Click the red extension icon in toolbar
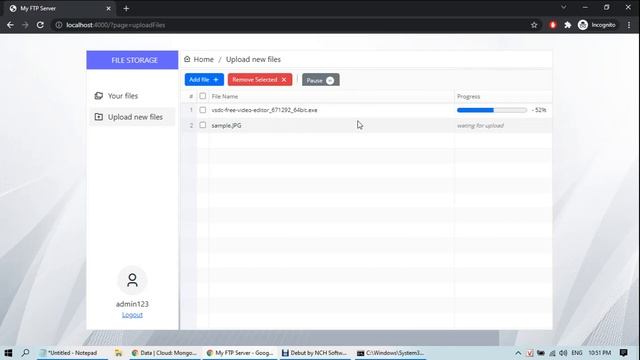The width and height of the screenshot is (640, 360). [x=553, y=25]
